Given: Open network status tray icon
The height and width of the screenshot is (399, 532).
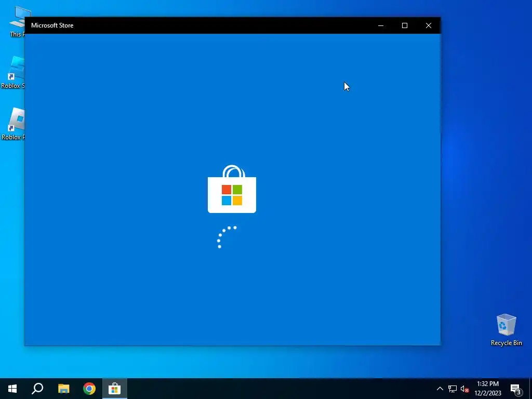Looking at the screenshot, I should (x=453, y=389).
